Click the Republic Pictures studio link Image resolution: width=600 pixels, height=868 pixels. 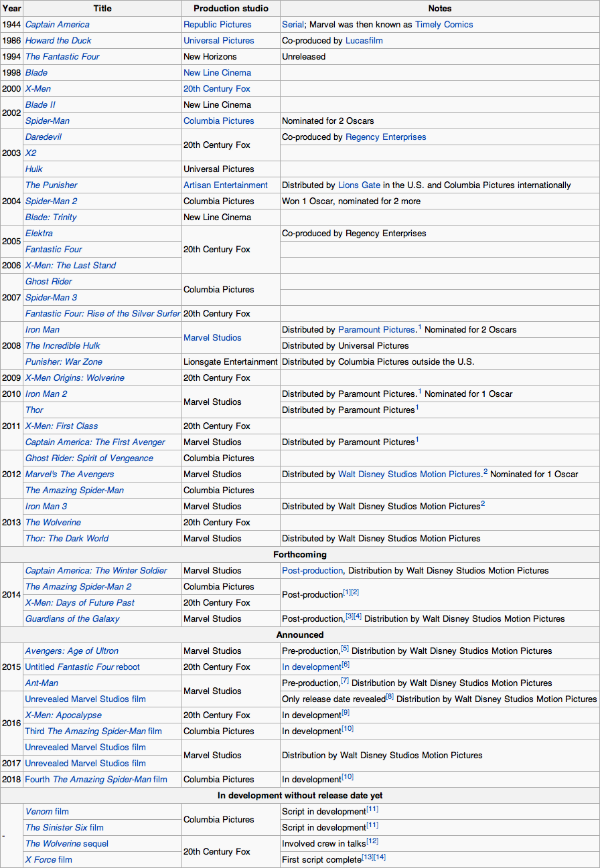coord(217,25)
